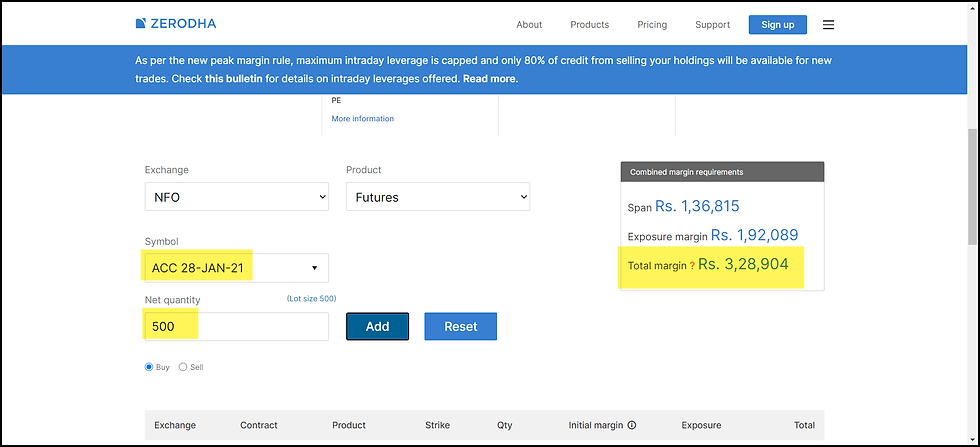Open the Products menu item
Image resolution: width=980 pixels, height=447 pixels.
point(589,25)
